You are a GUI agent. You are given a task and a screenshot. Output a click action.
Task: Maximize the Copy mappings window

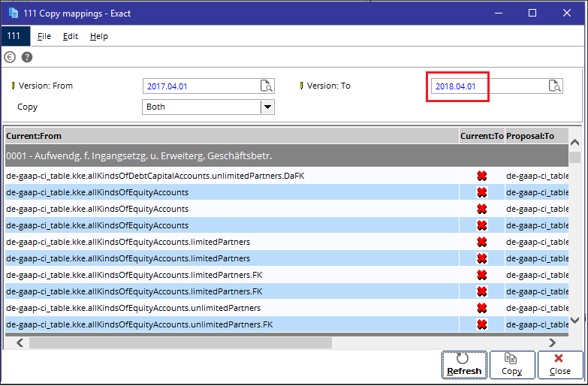tap(532, 13)
